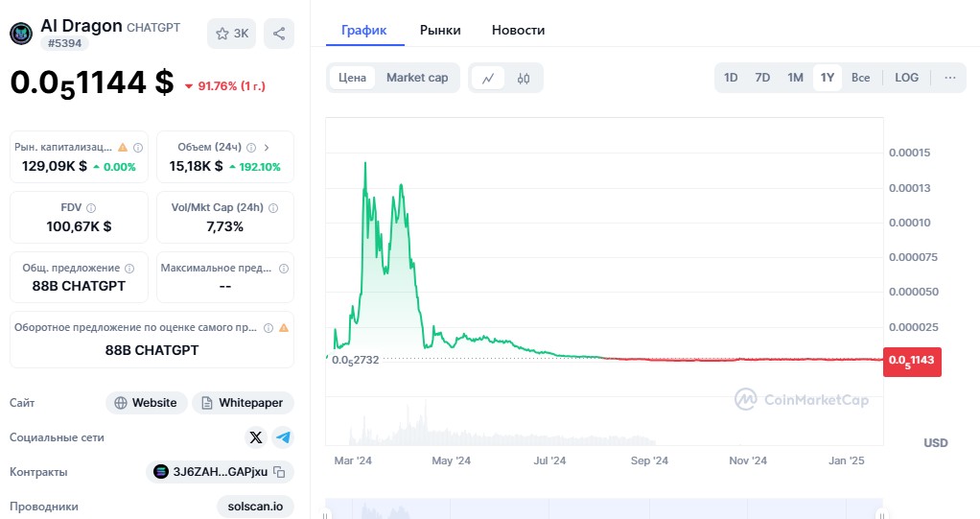Copy contract address icon
980x519 pixels.
(x=279, y=472)
